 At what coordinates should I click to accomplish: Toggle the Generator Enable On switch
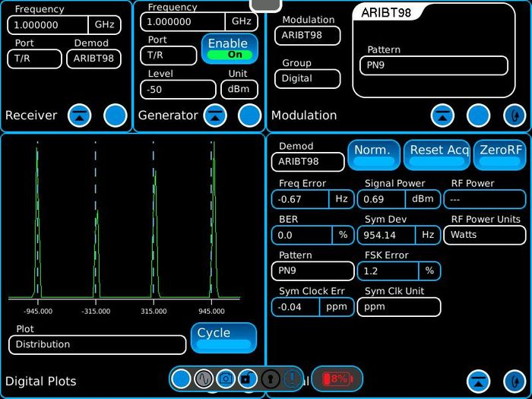(x=230, y=49)
